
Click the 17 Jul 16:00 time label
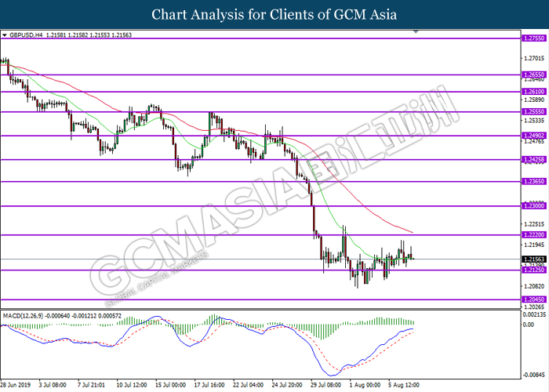pyautogui.click(x=209, y=385)
